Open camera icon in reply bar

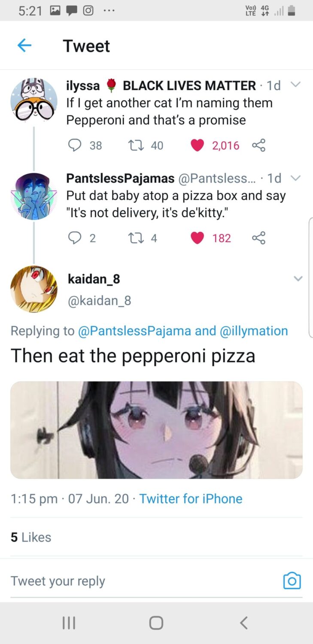click(x=292, y=581)
